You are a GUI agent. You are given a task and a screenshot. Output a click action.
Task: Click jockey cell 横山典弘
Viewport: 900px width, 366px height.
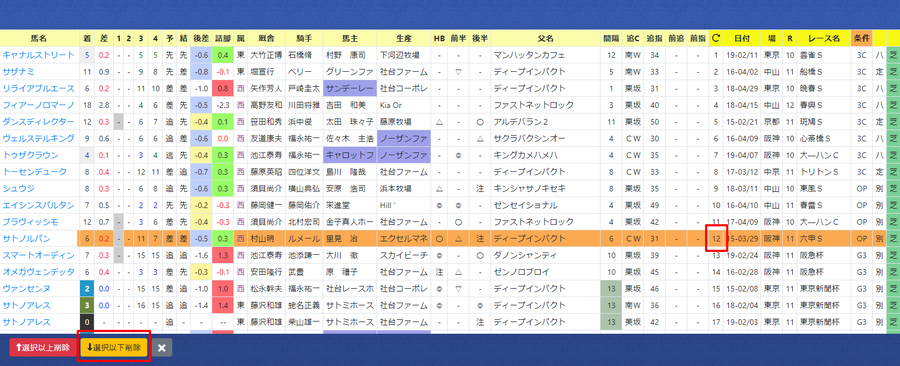pos(305,188)
